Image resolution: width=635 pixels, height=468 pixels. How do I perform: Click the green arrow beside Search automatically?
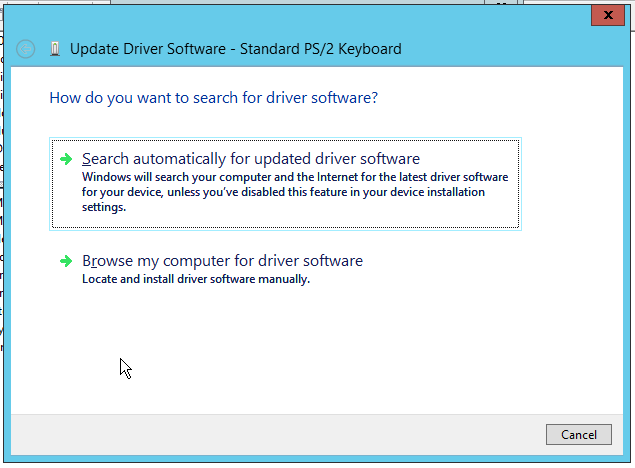click(66, 159)
